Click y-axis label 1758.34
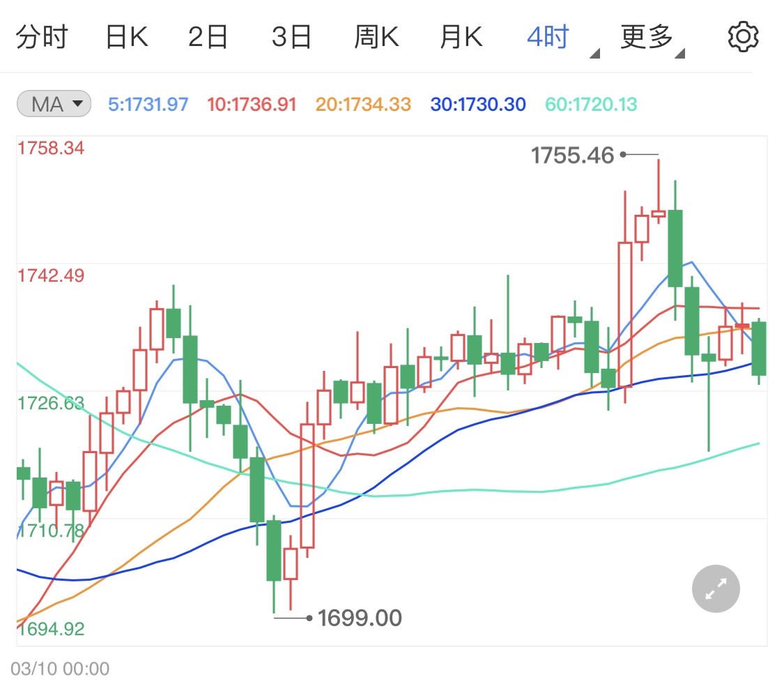 [51, 148]
